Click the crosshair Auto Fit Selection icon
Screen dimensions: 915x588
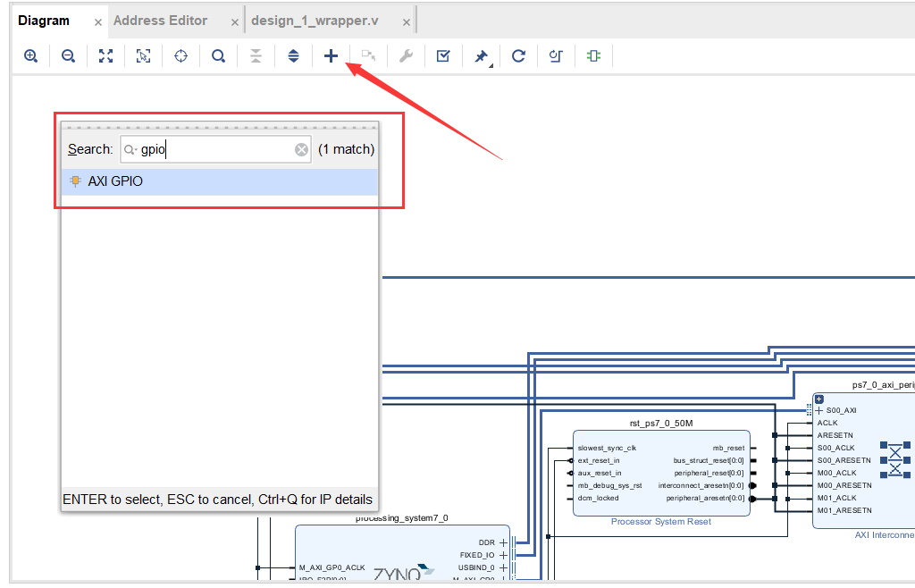click(180, 56)
